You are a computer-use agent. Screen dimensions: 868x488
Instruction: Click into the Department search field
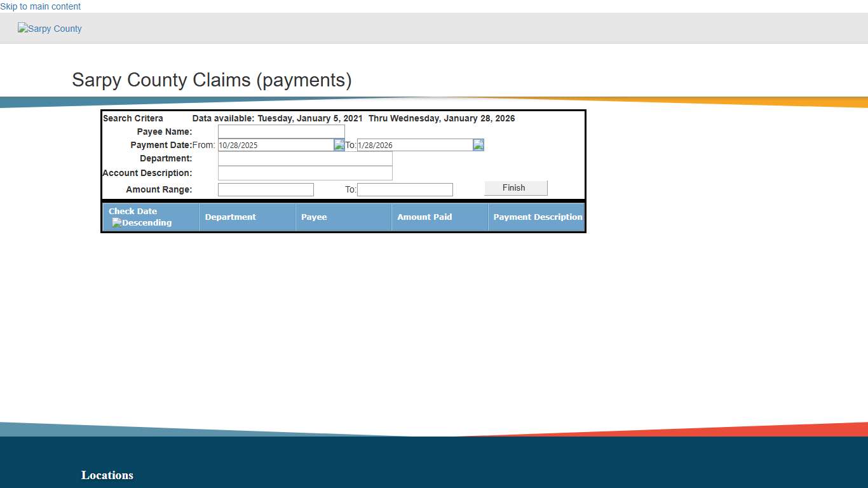305,158
